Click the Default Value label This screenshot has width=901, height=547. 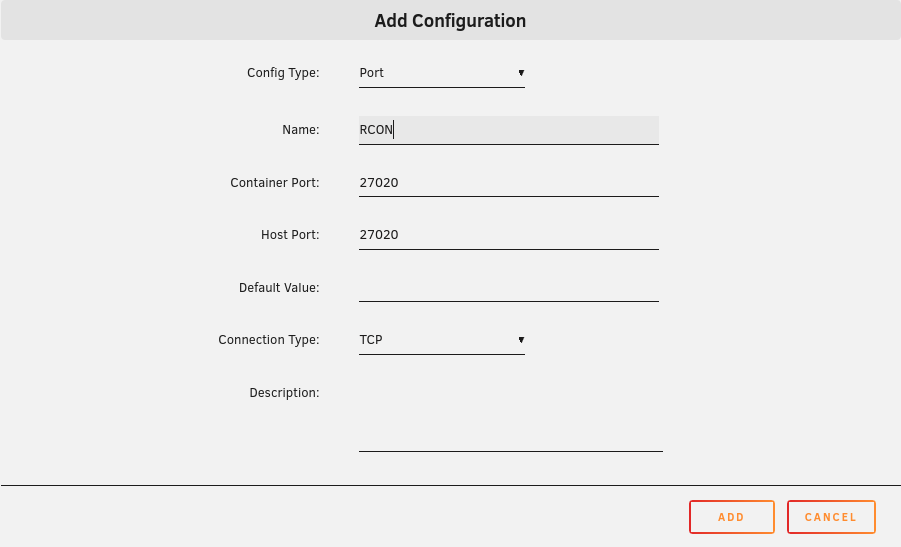click(279, 288)
